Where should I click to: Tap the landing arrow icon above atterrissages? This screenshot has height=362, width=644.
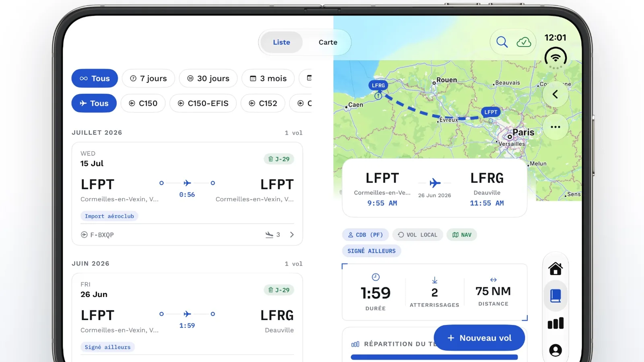[x=435, y=280]
